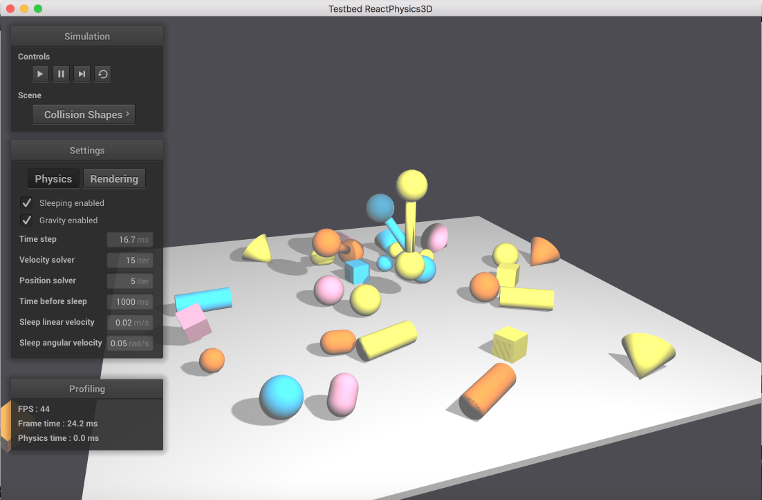Screen dimensions: 762x500
Task: Pause the physics simulation
Action: (61, 74)
